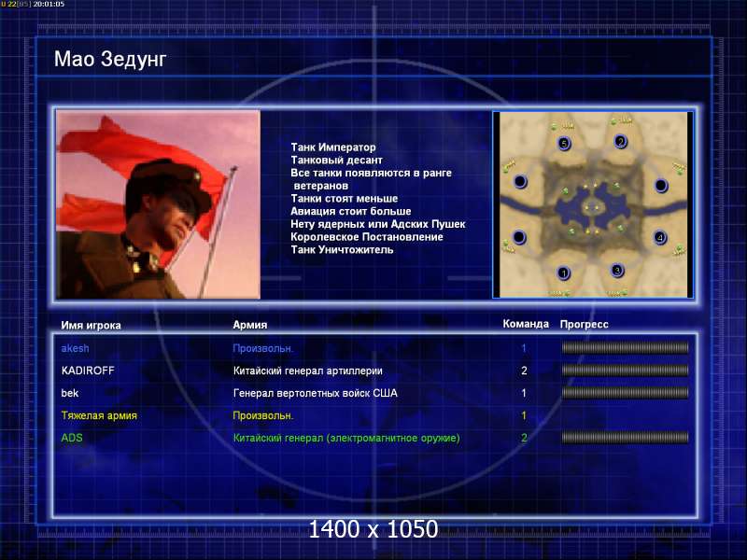Click the 'Мао Зедунг' title
This screenshot has height=560, width=747.
tap(110, 60)
